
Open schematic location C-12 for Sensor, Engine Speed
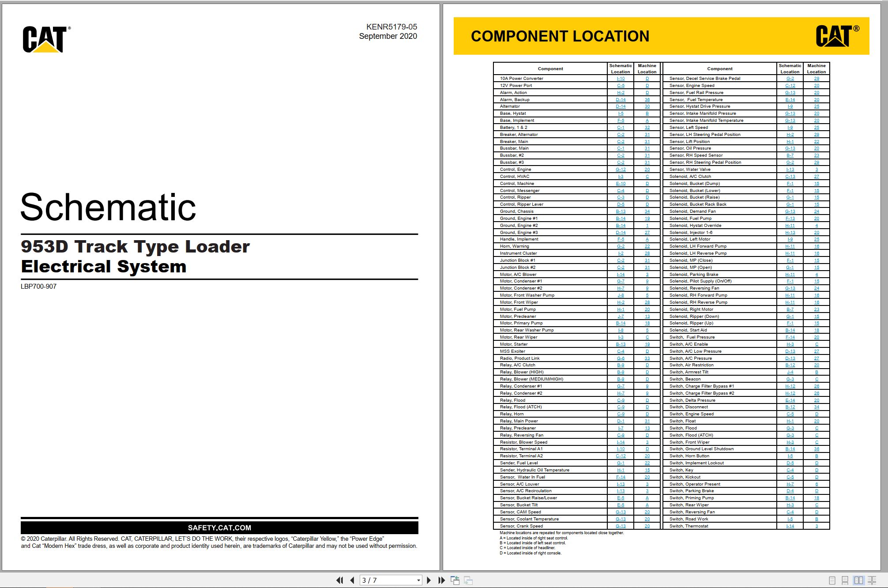[790, 86]
